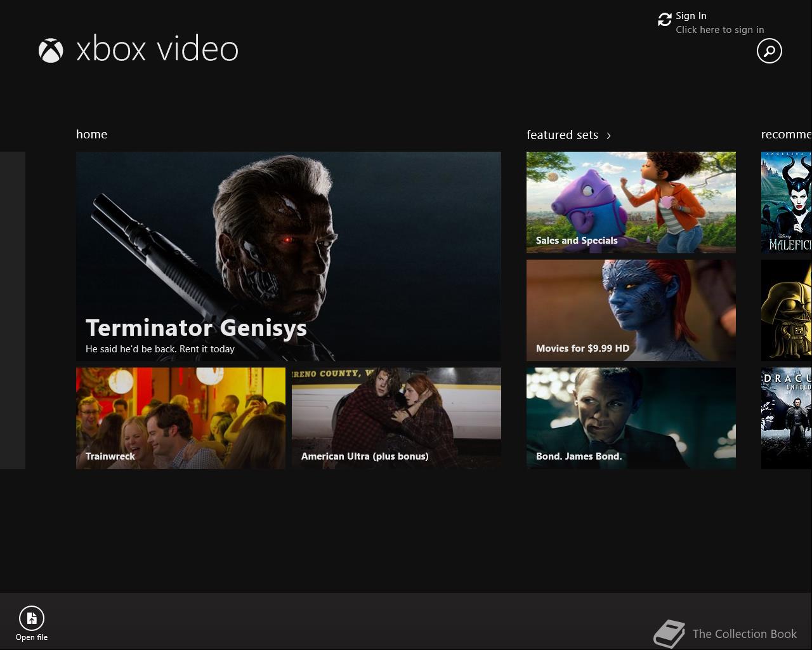Open Movies for $9.99 HD set
The image size is (812, 650).
[631, 310]
